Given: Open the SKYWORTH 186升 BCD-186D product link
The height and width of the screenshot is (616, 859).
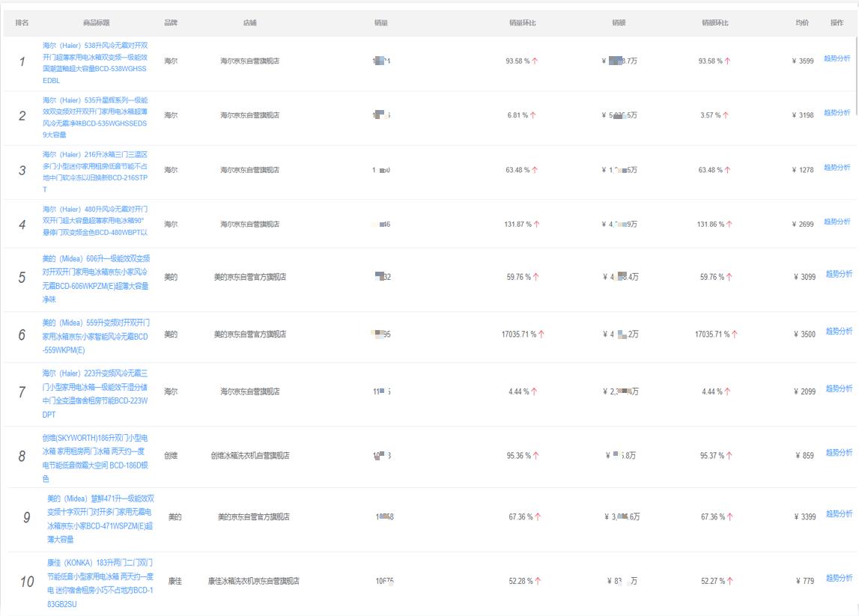Looking at the screenshot, I should point(95,458).
